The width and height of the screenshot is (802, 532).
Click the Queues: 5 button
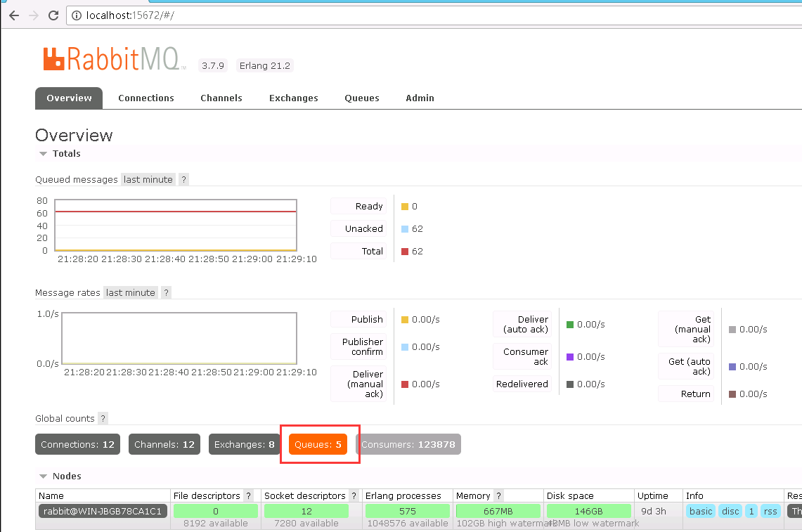318,445
